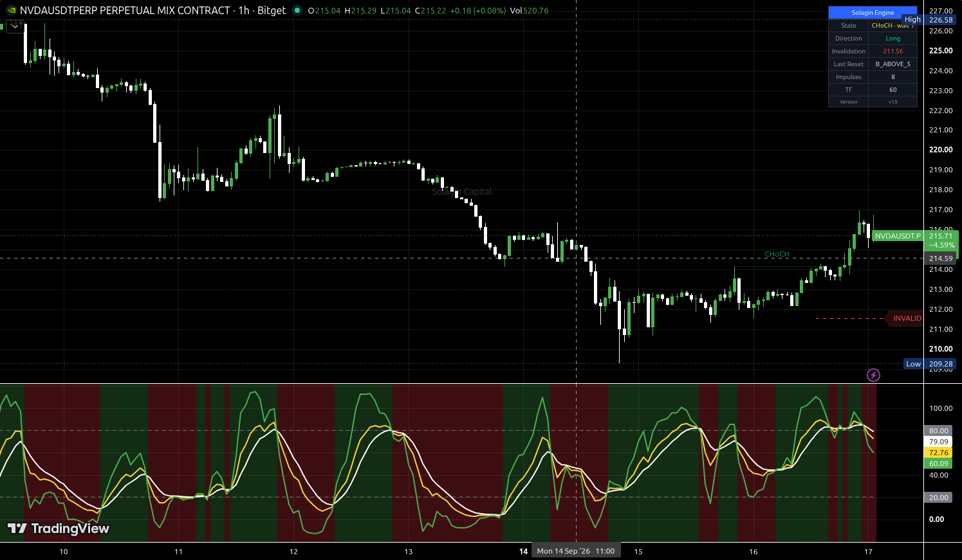Click the CHoCH chart label
This screenshot has width=962, height=560.
click(777, 255)
